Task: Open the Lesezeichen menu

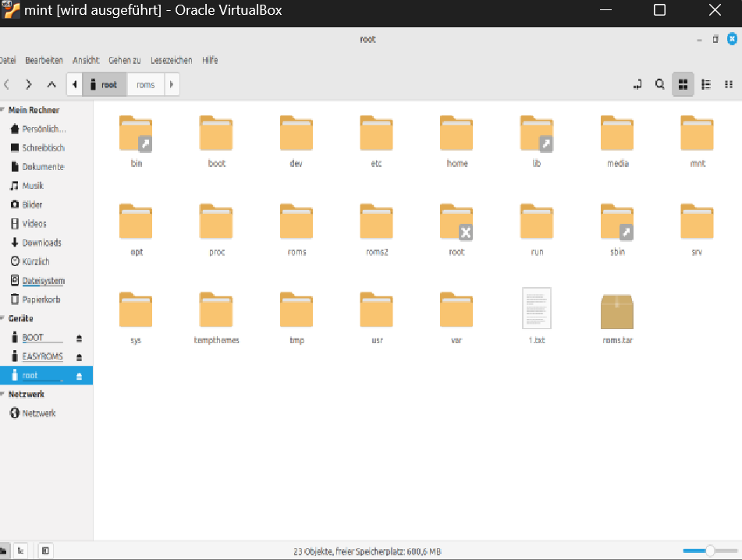Action: (170, 60)
